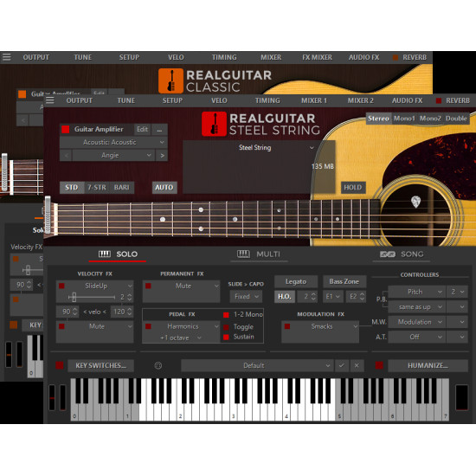Open the Fixed slide capo dropdown
The image size is (476, 476).
pyautogui.click(x=246, y=297)
